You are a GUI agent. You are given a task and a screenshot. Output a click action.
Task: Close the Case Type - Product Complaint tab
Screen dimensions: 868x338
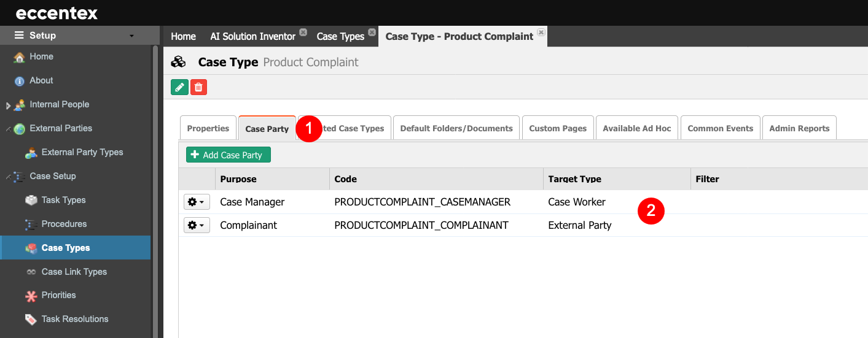(x=541, y=32)
